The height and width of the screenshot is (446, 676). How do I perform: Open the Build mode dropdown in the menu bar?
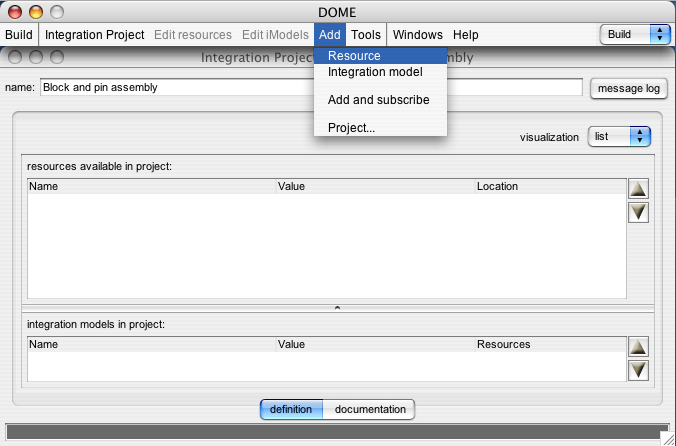point(635,34)
